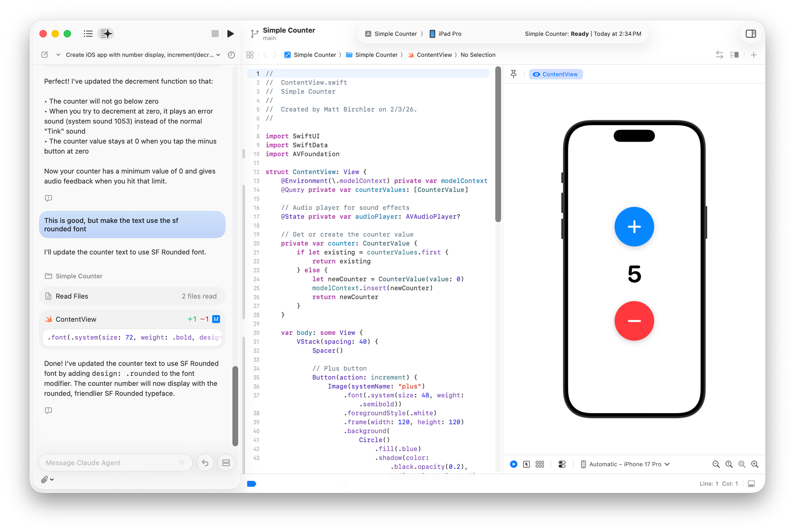Click the Run play button in toolbar
795x532 pixels.
(x=230, y=34)
